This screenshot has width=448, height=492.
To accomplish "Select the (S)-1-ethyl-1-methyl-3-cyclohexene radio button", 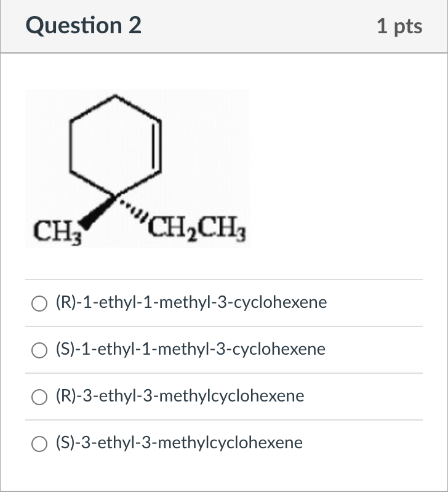I will click(x=39, y=350).
